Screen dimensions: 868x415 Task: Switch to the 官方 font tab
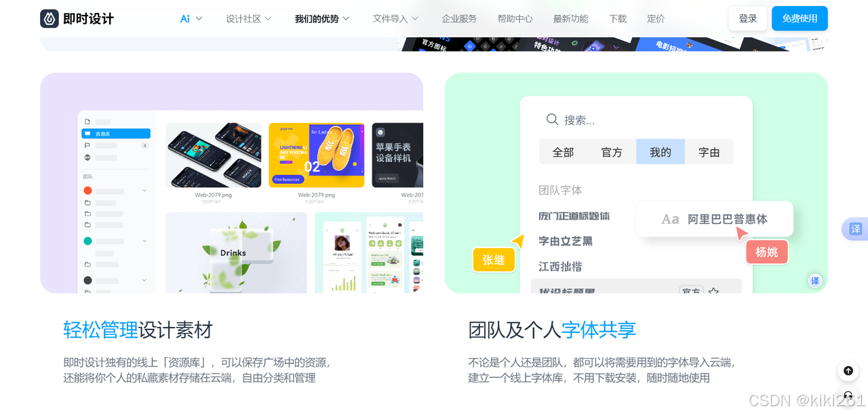point(612,152)
